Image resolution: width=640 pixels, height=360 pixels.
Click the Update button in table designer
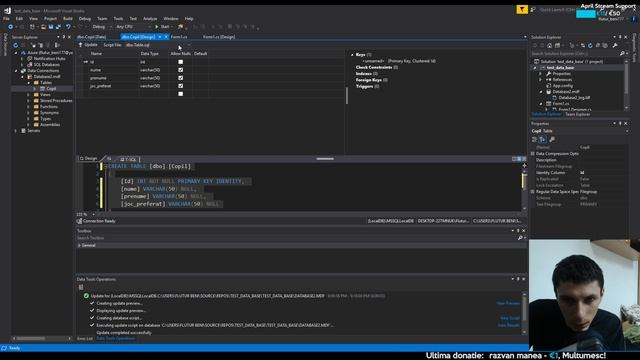(88, 45)
